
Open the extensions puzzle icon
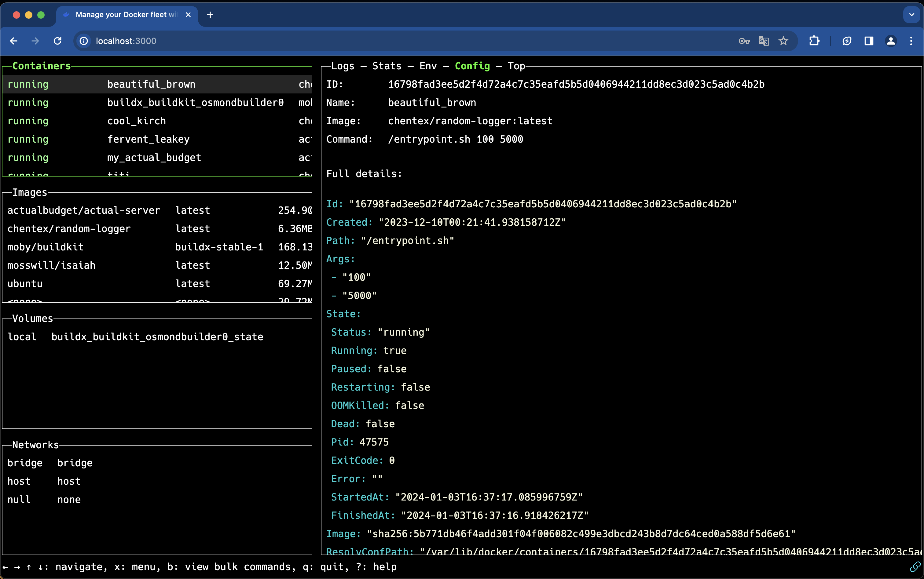pos(814,41)
